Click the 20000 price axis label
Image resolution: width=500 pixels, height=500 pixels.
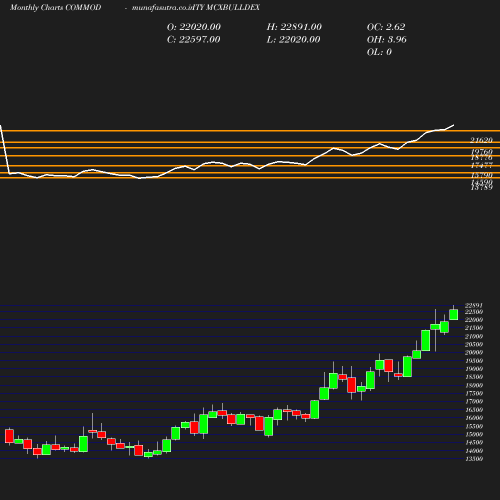474,353
